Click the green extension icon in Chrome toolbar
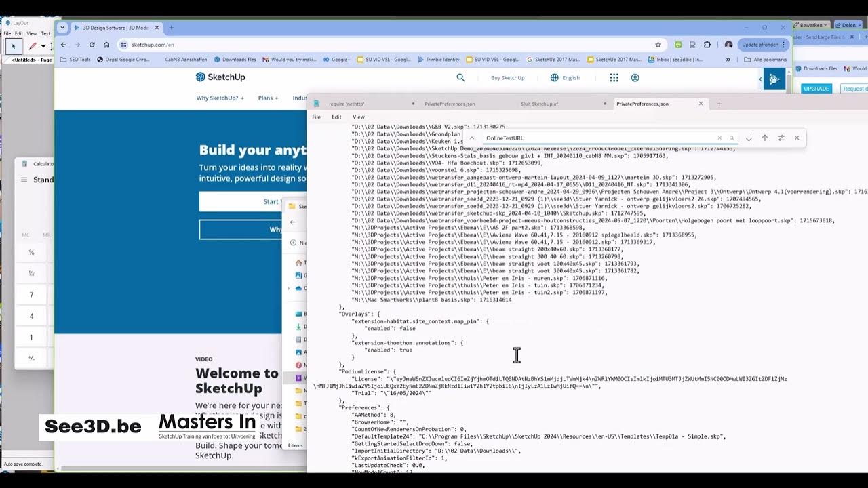868x488 pixels. click(x=678, y=45)
